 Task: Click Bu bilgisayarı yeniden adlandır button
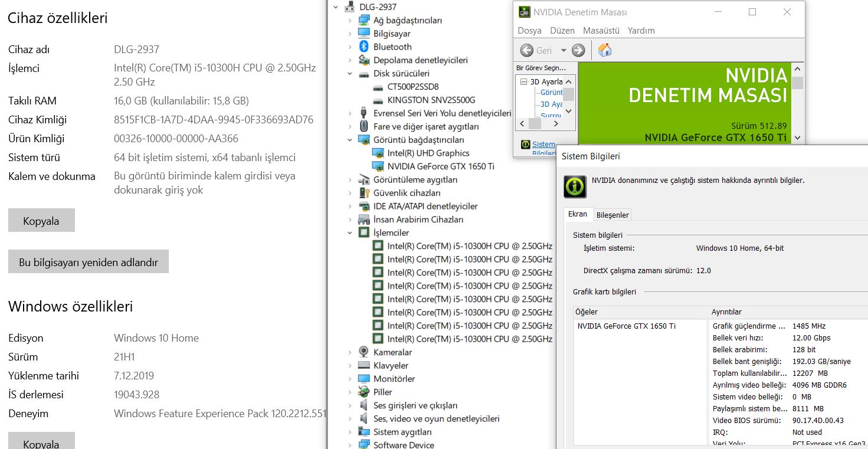tap(89, 262)
